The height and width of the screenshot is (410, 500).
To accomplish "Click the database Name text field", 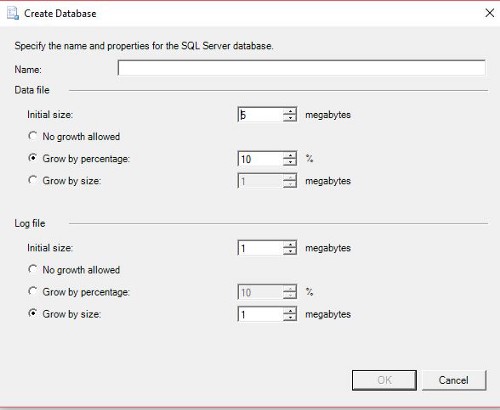I will click(x=301, y=68).
